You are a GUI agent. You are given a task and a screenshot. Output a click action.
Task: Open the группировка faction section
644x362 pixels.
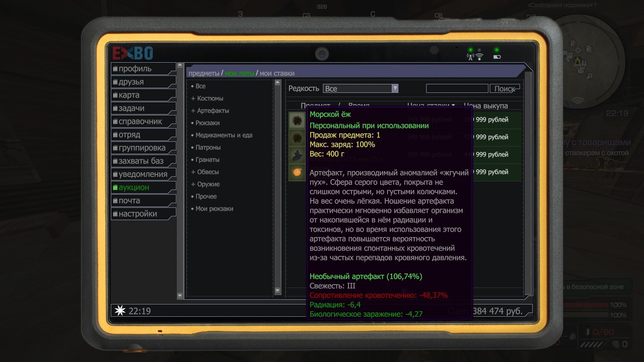pyautogui.click(x=143, y=148)
